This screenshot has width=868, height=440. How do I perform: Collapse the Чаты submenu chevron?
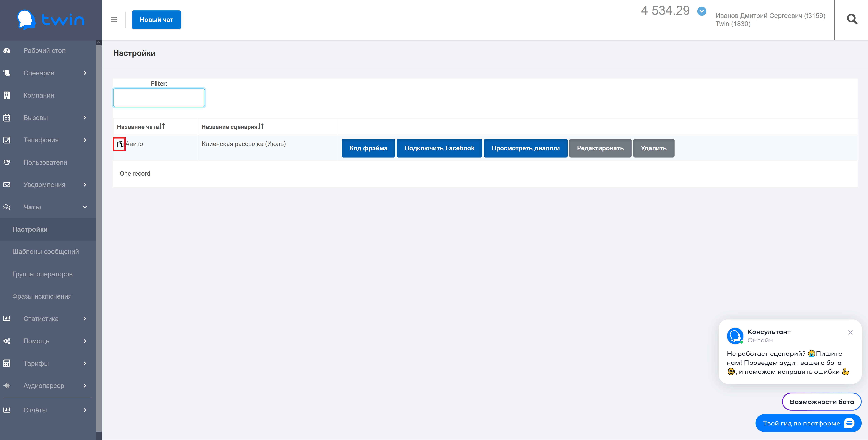pyautogui.click(x=85, y=207)
